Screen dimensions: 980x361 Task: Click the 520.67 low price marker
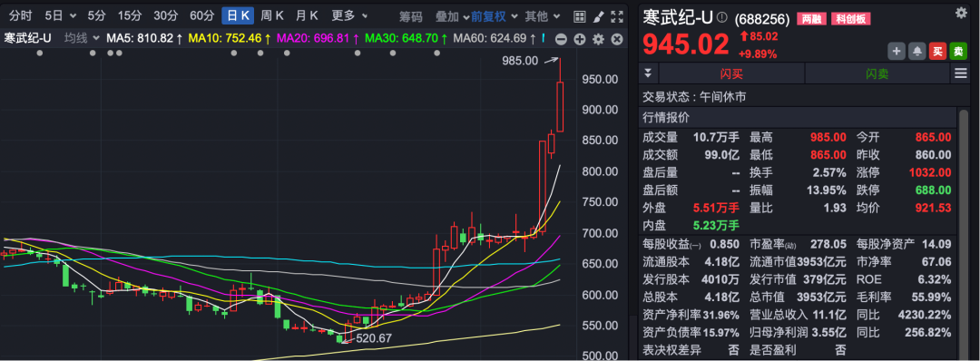(374, 338)
